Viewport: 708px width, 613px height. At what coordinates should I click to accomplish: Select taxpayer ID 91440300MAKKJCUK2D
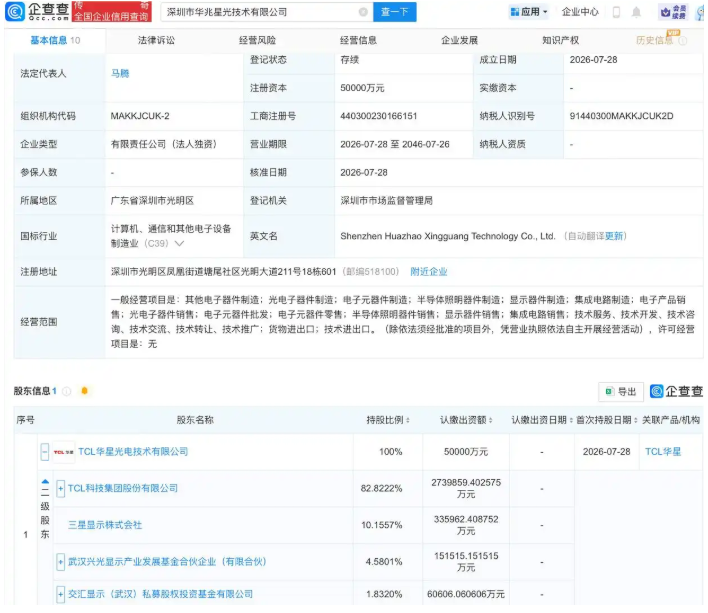pyautogui.click(x=621, y=116)
